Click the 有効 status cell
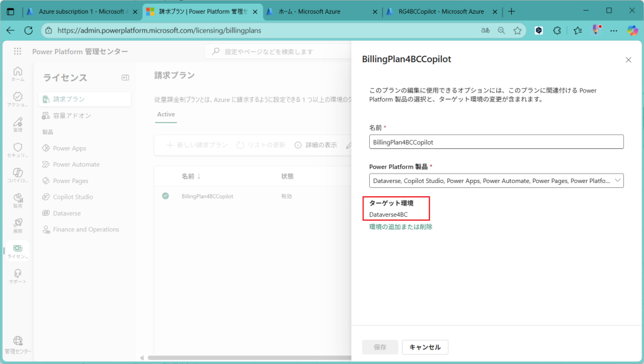The height and width of the screenshot is (364, 644). pos(286,196)
